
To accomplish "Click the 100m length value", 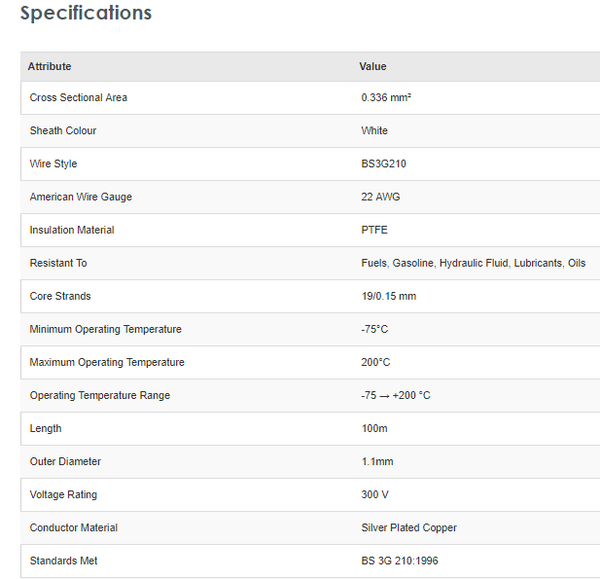I will click(x=375, y=428).
